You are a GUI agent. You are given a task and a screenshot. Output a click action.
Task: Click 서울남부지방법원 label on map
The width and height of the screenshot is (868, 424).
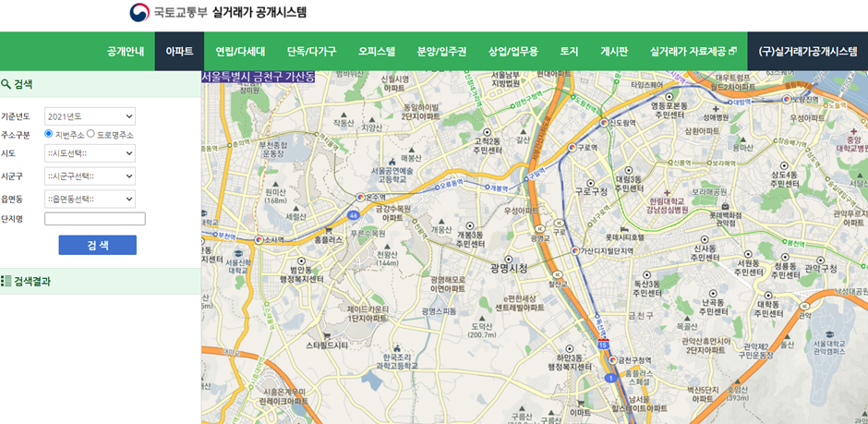505,79
